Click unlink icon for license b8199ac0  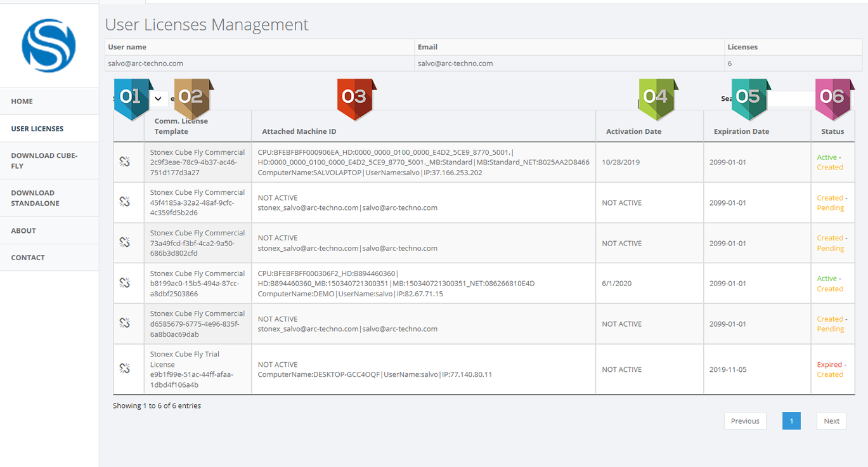click(125, 283)
